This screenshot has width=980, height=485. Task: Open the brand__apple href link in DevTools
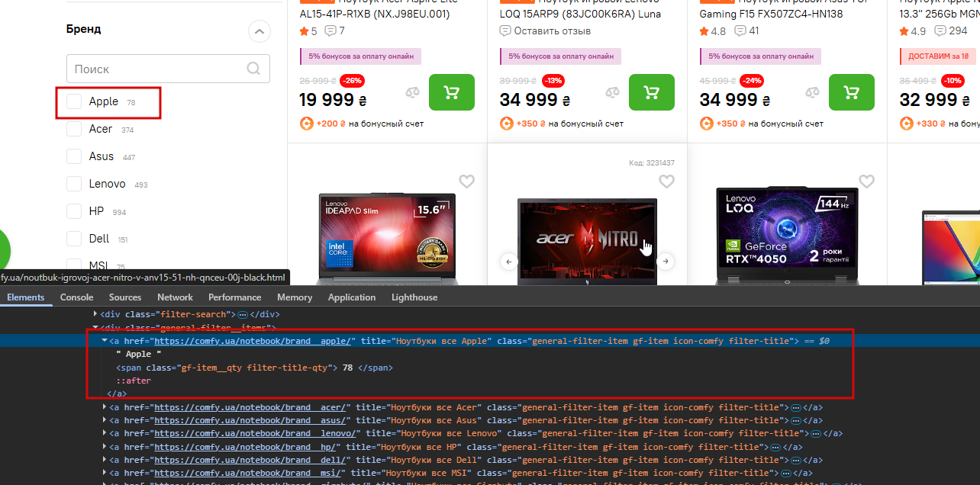click(x=253, y=341)
